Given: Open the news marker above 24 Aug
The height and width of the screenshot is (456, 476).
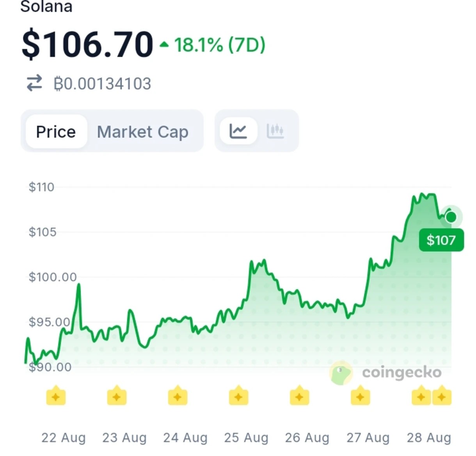Looking at the screenshot, I should point(178,396).
